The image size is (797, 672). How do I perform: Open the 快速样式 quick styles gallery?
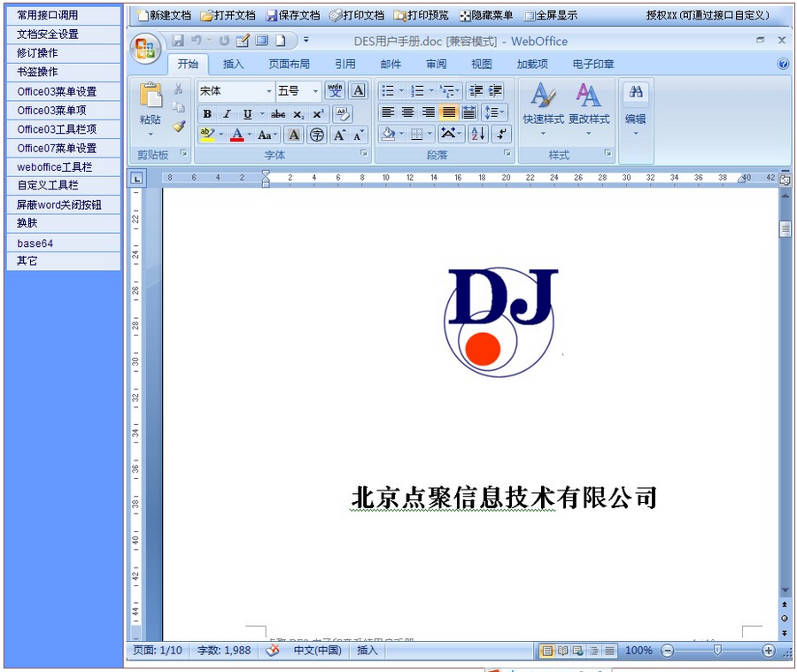(x=543, y=108)
